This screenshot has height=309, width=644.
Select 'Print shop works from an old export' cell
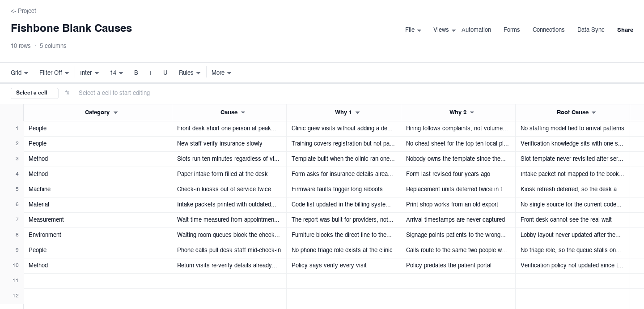458,205
